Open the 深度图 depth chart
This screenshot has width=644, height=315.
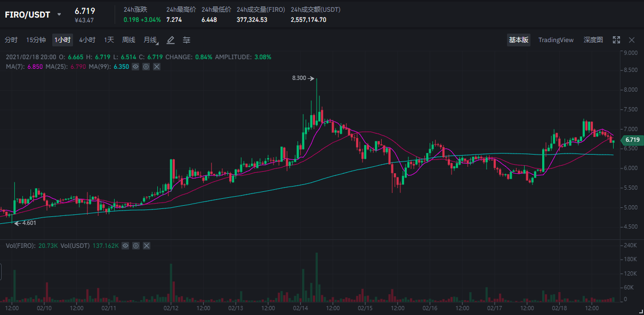coord(593,40)
